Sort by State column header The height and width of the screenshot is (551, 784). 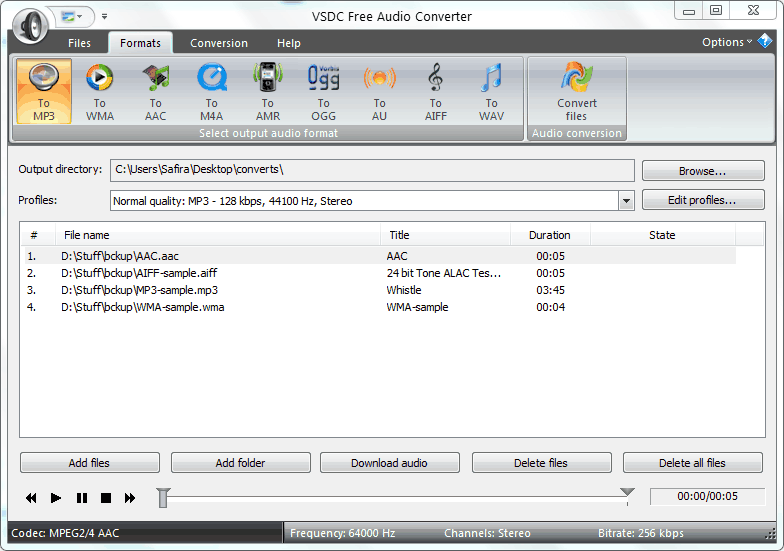click(662, 235)
